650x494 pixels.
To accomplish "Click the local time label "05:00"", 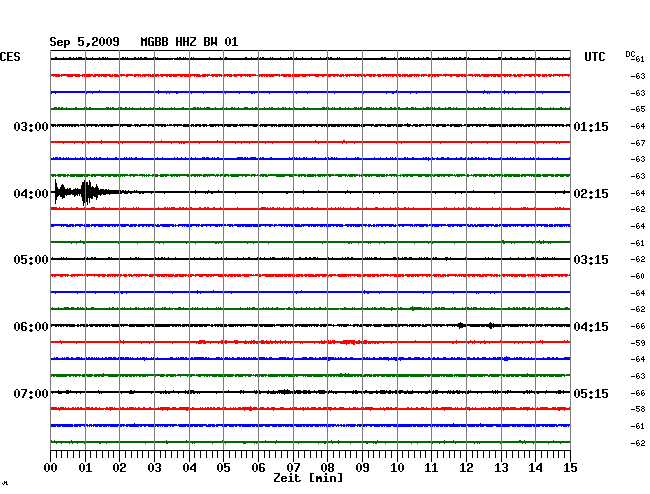I will tap(31, 260).
